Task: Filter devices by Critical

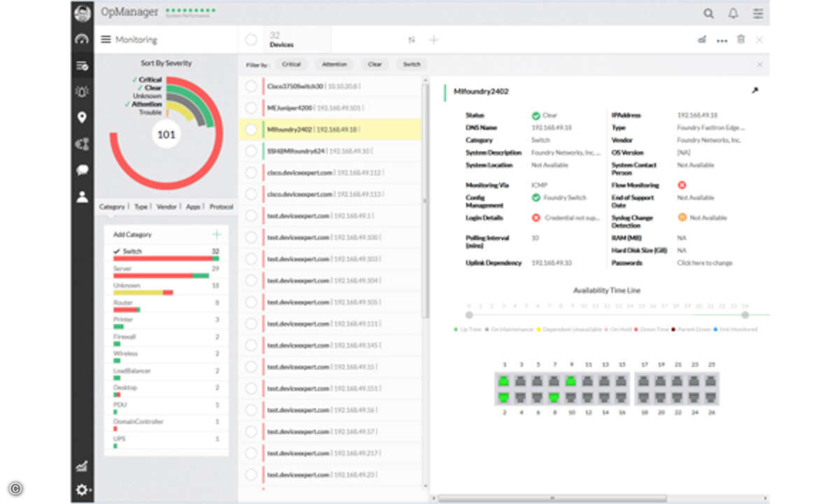Action: tap(291, 64)
